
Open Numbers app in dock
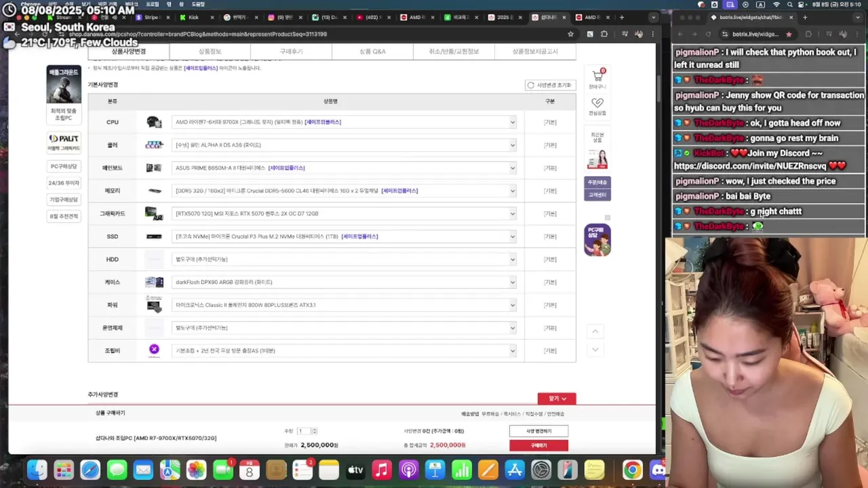click(461, 470)
